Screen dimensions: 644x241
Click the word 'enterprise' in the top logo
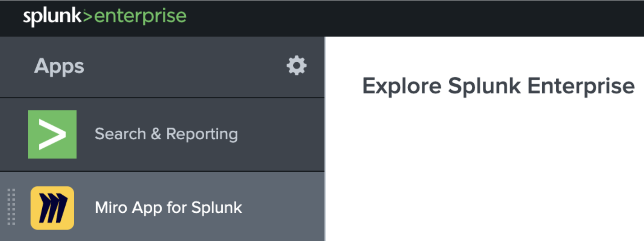tap(140, 16)
